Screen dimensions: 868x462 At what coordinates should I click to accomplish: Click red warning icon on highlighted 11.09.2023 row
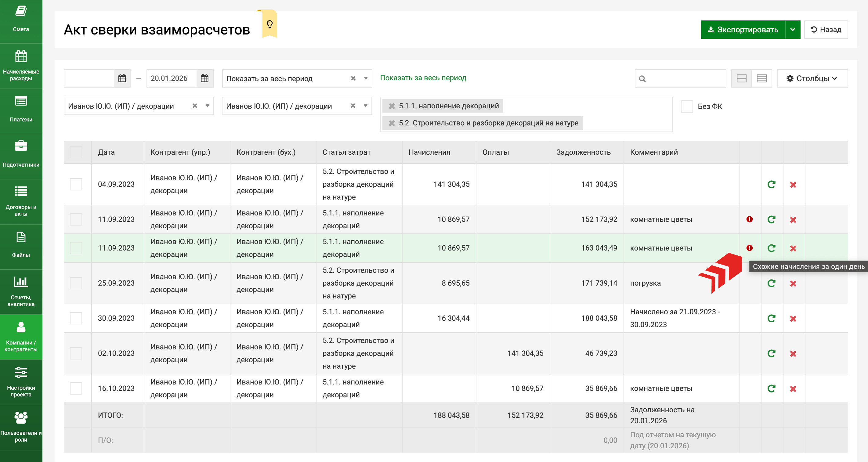749,248
